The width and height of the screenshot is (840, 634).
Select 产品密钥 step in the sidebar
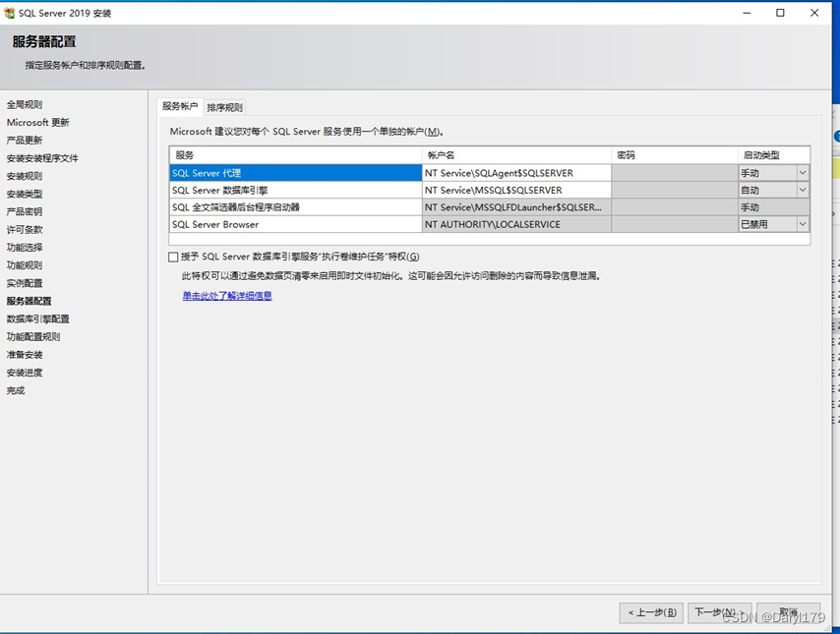coord(25,211)
